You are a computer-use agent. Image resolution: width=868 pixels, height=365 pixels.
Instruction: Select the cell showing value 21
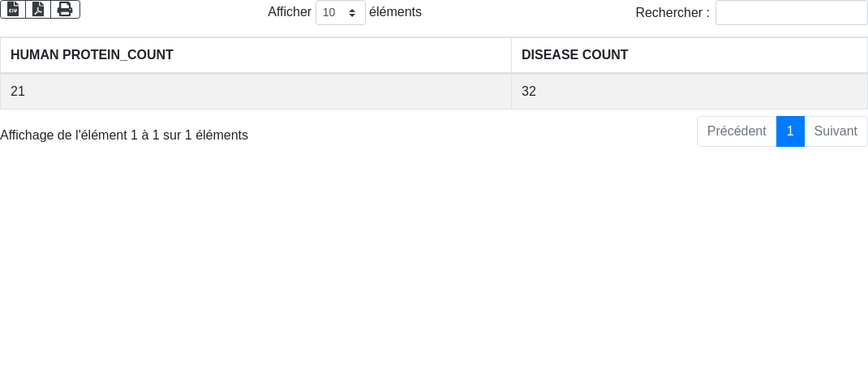pyautogui.click(x=256, y=92)
